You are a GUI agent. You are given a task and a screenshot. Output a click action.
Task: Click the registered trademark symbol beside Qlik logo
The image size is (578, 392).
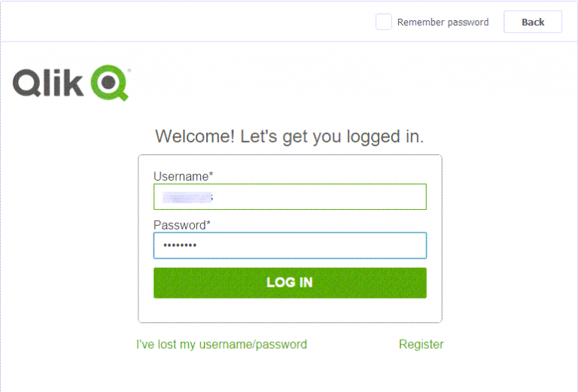(129, 71)
